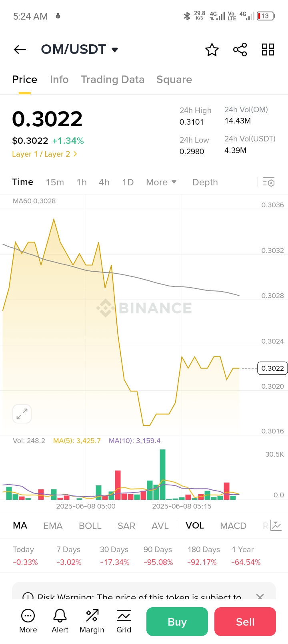Expand chart to fullscreen
Viewport: 288px width, 644px height.
[x=22, y=414]
